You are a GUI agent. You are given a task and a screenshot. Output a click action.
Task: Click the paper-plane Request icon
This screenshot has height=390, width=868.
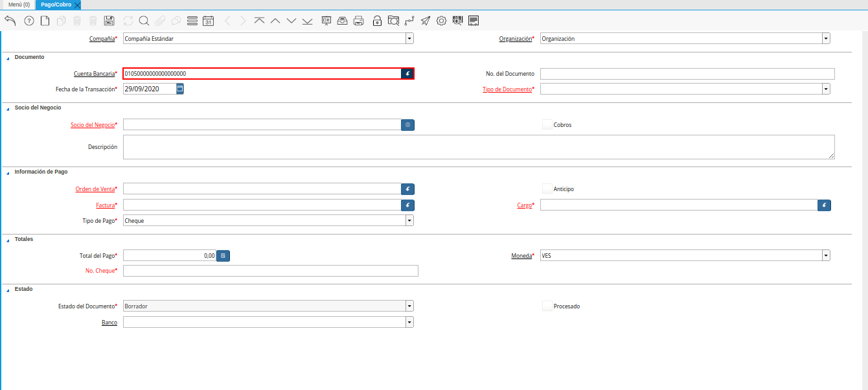pos(425,21)
